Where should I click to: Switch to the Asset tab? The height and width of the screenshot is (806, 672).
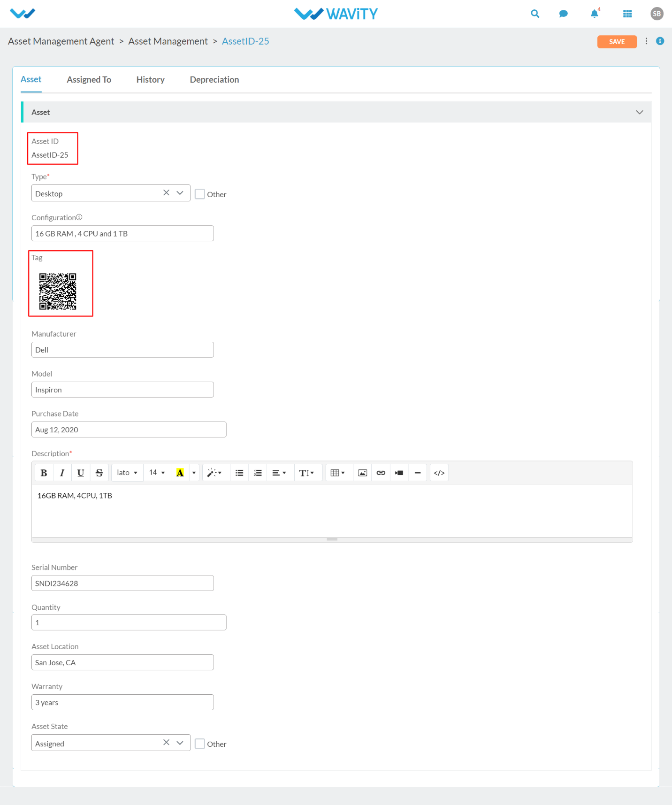pyautogui.click(x=31, y=79)
